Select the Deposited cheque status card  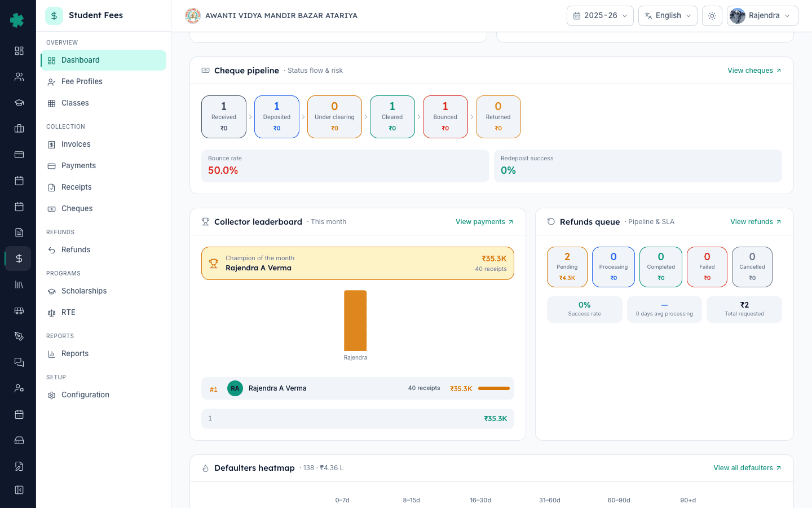point(277,117)
